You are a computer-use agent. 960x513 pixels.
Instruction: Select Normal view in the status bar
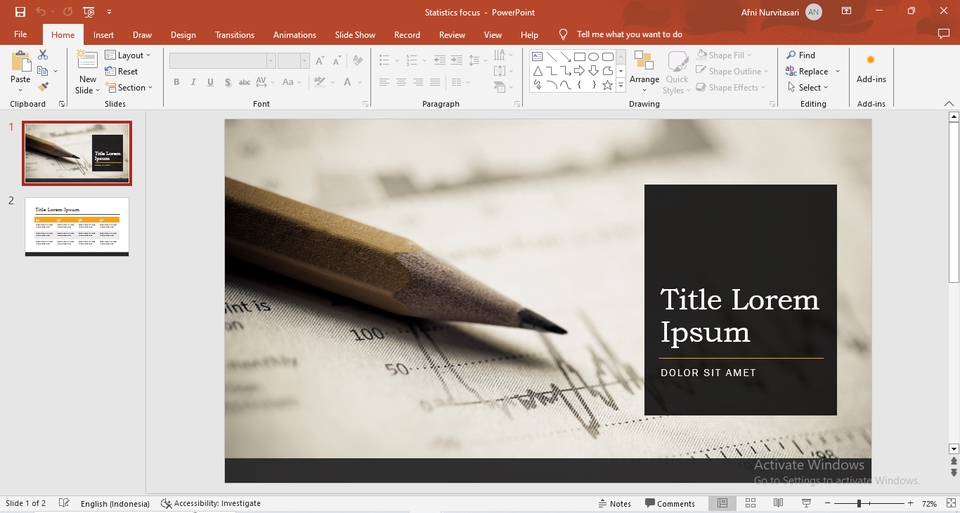722,503
